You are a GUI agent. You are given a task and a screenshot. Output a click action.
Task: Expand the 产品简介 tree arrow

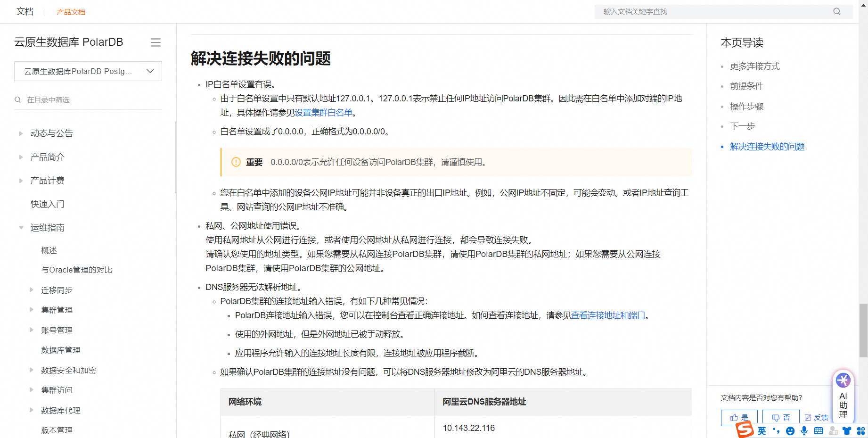pos(21,157)
